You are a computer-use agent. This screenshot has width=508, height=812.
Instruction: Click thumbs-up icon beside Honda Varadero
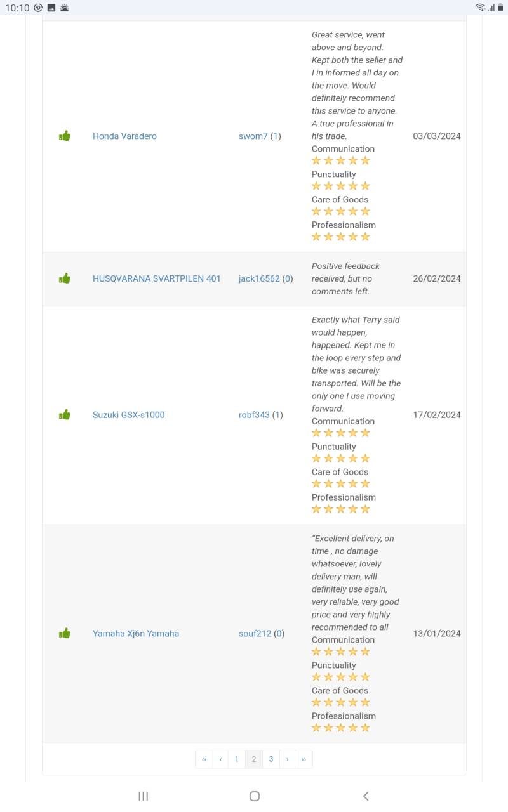click(x=64, y=136)
